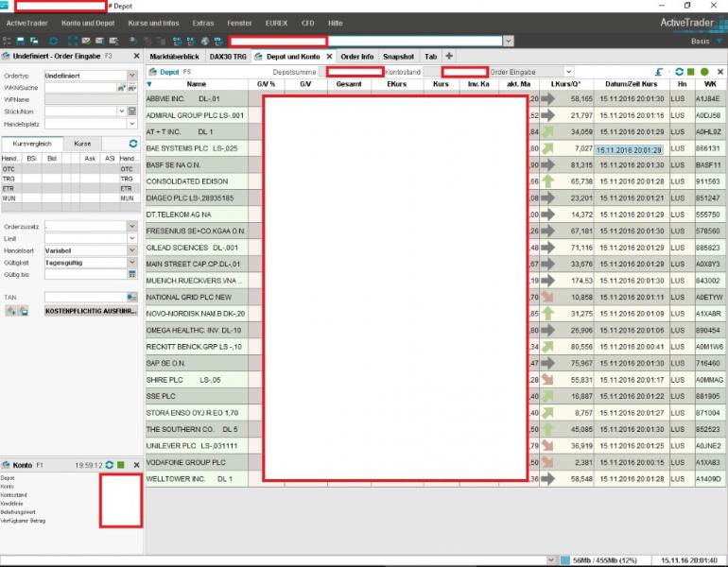Open the Order Eingabe dropdown in Depot
This screenshot has width=728, height=567.
click(x=567, y=72)
